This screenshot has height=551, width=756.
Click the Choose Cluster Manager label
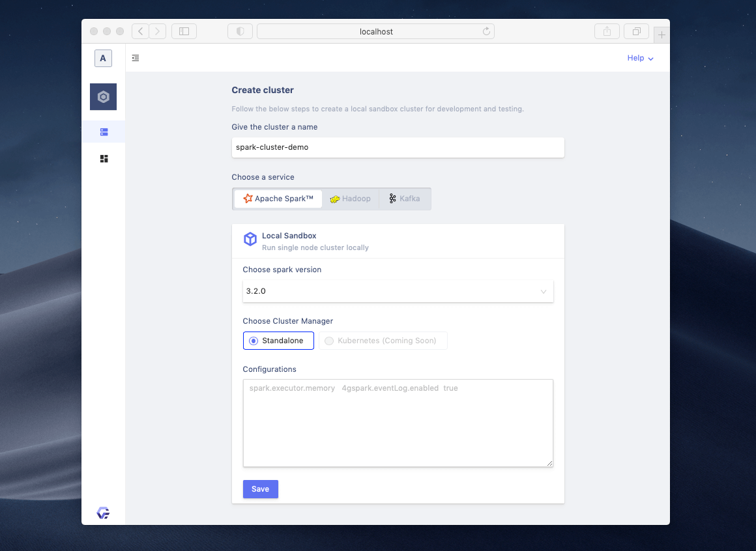pyautogui.click(x=288, y=321)
